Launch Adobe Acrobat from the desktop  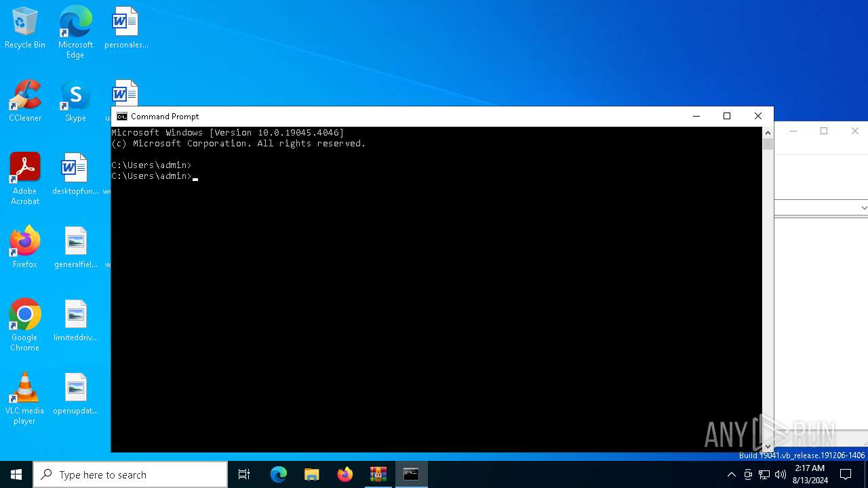(x=24, y=179)
